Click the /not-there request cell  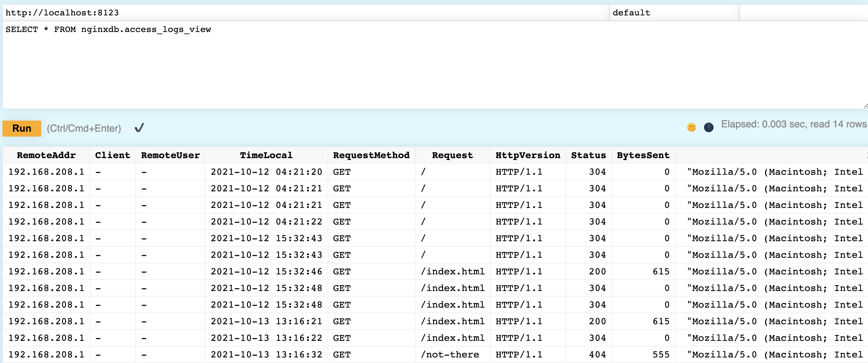click(450, 354)
